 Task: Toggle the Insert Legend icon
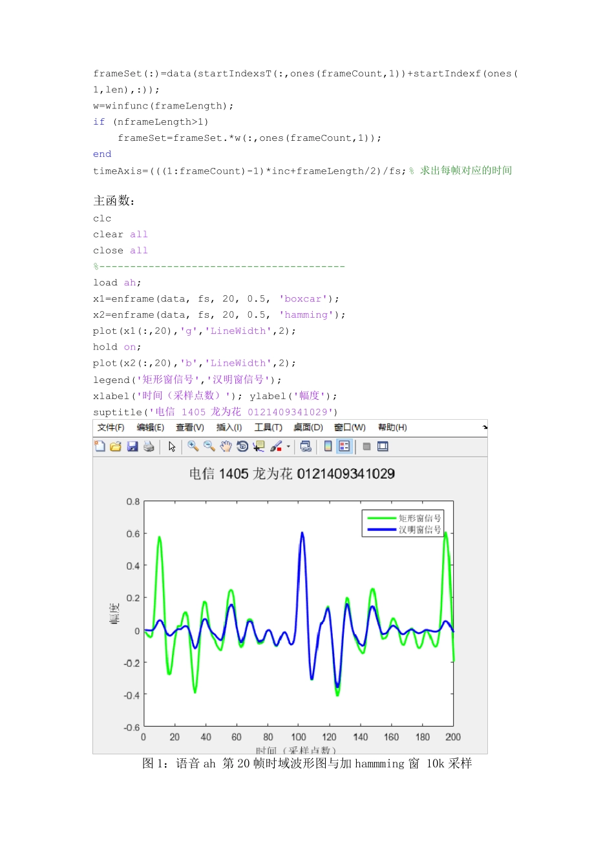(344, 446)
